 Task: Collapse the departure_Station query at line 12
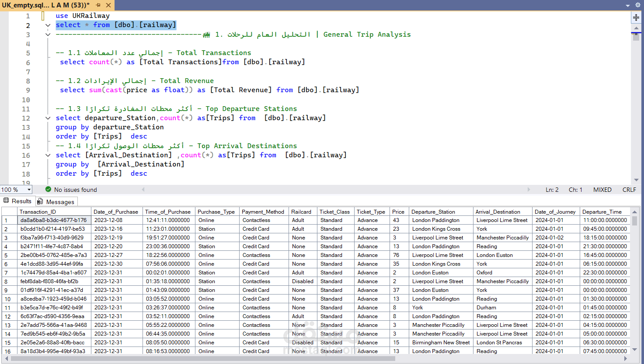coord(48,118)
